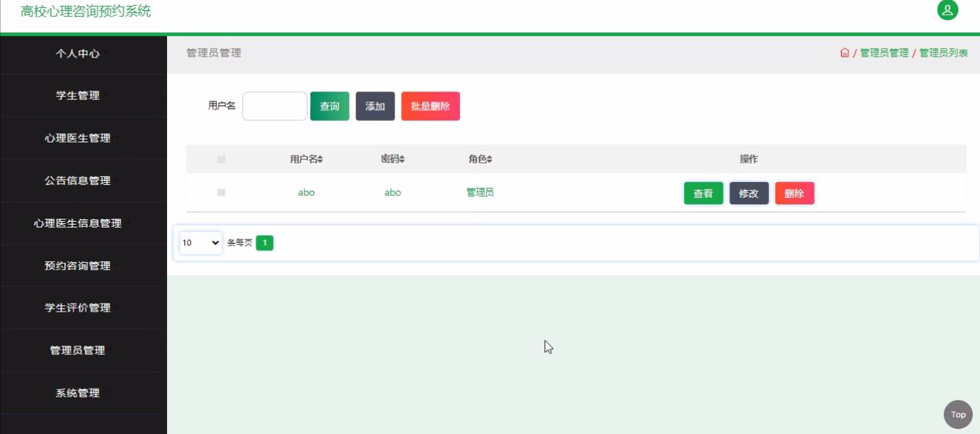The image size is (980, 434).
Task: Open 管理员管理 sidebar menu
Action: [83, 350]
